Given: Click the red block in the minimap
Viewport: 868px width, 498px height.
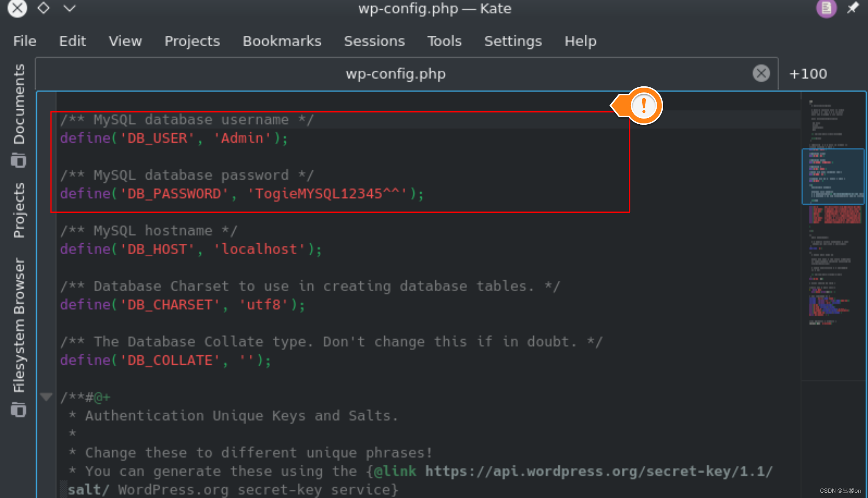Looking at the screenshot, I should point(835,215).
